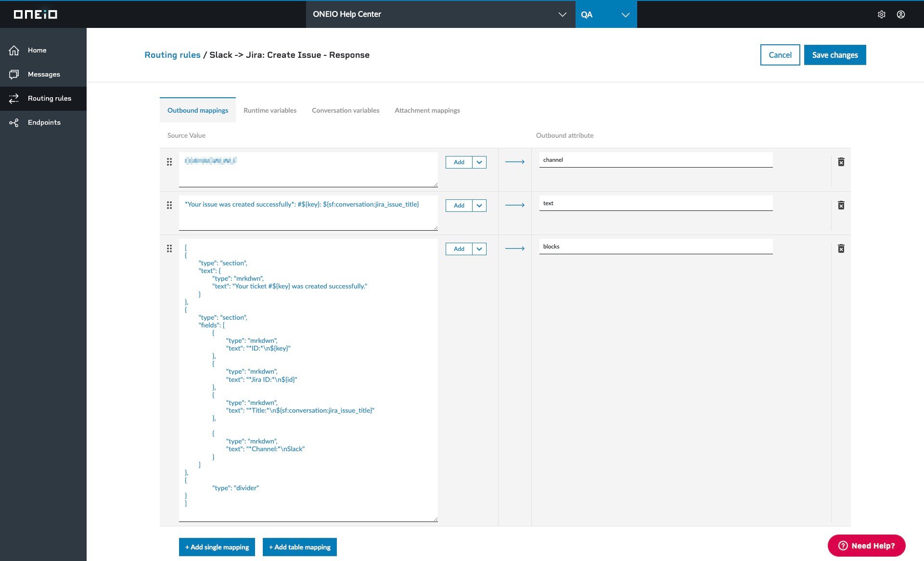Switch to the Attachment mappings tab
Viewport: 924px width, 561px height.
tap(427, 110)
